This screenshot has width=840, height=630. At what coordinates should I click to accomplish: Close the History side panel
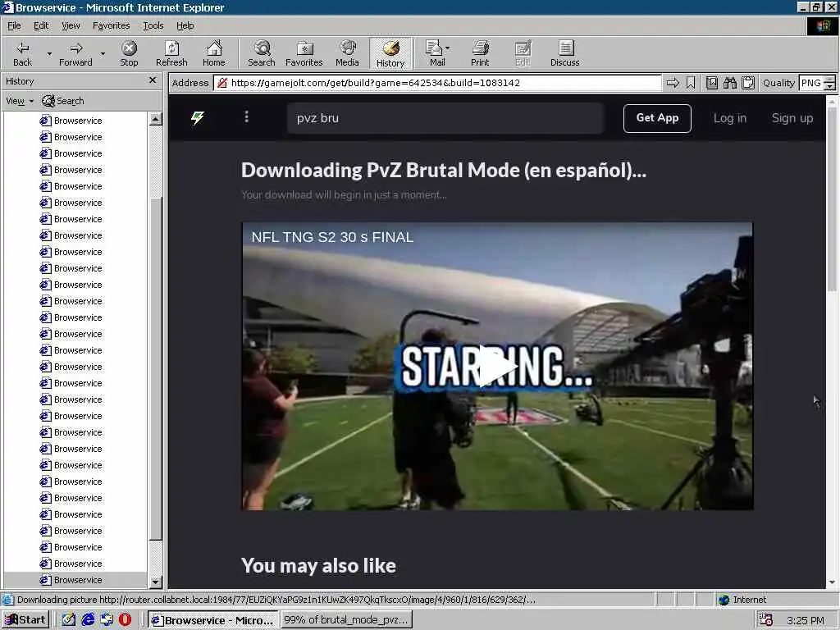[152, 80]
